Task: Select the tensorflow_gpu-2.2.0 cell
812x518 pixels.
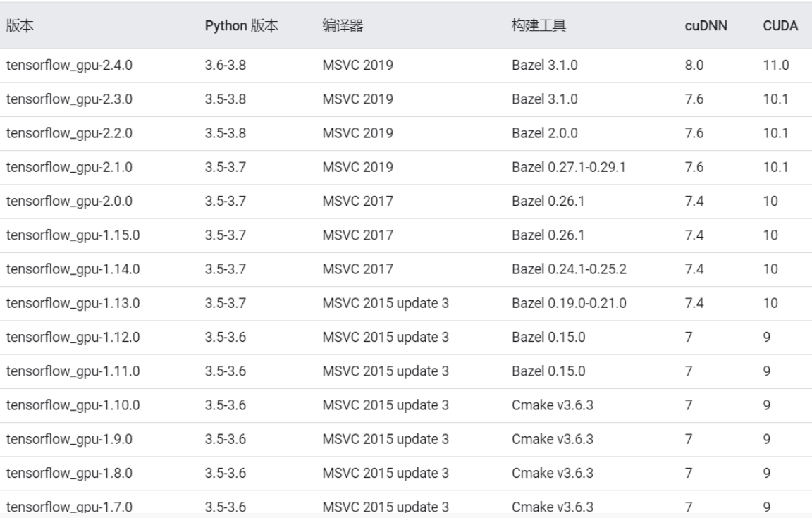Action: pos(69,133)
